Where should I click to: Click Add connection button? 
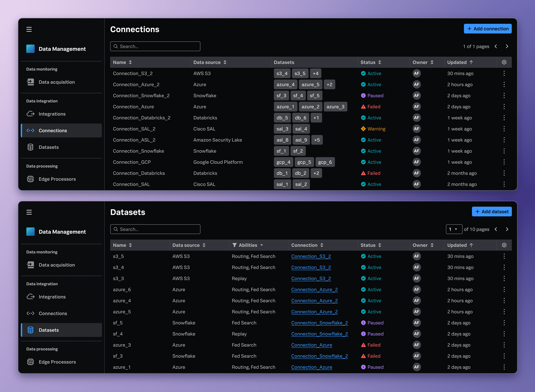coord(487,29)
